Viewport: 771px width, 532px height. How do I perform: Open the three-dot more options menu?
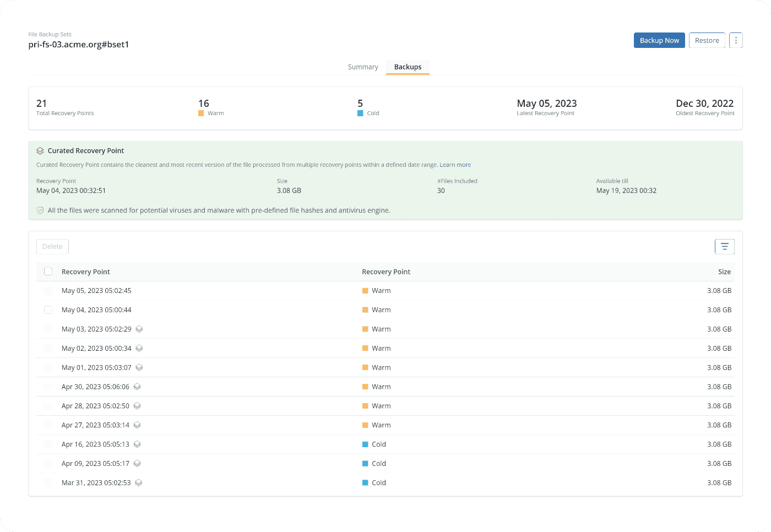[736, 40]
